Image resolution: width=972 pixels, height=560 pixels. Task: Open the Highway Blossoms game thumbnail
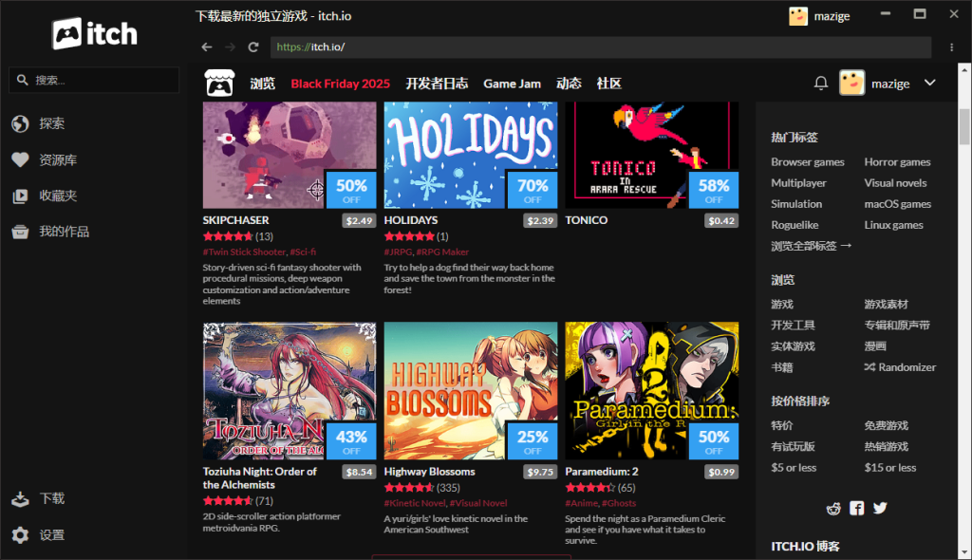click(471, 391)
